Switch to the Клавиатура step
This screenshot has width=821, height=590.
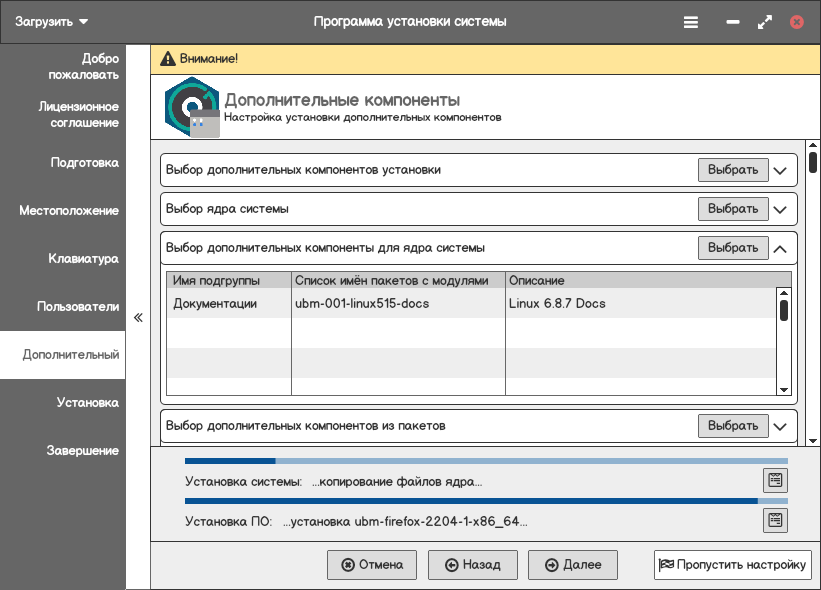click(83, 259)
